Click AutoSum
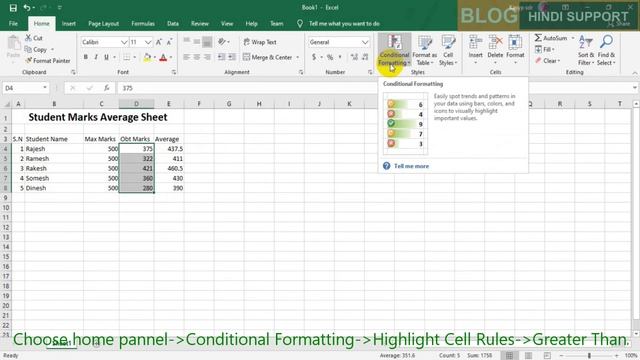Screen dimensions: 640x360 click(551, 38)
